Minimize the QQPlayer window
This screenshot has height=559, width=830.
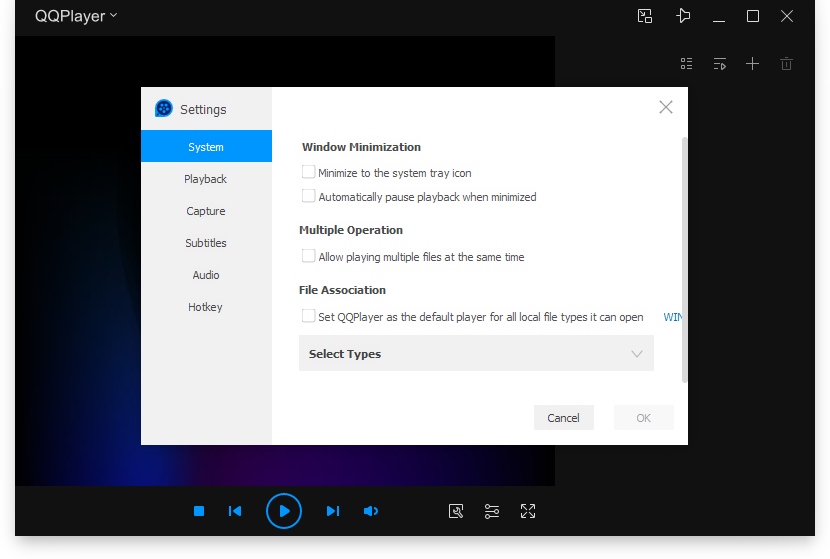coord(719,16)
